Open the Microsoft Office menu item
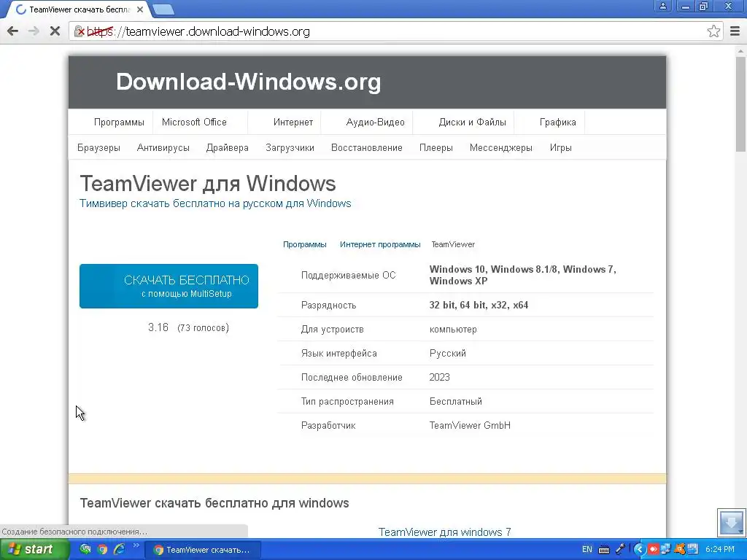747x560 pixels. pyautogui.click(x=194, y=122)
